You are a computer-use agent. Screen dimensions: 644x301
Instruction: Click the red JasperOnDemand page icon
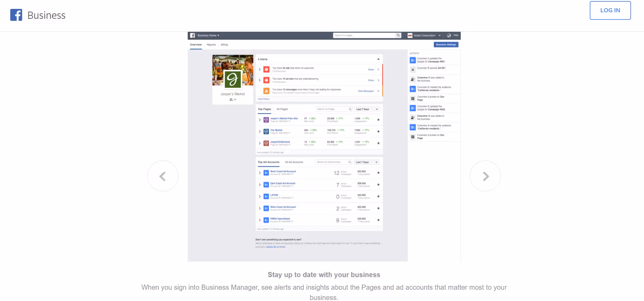tap(266, 143)
